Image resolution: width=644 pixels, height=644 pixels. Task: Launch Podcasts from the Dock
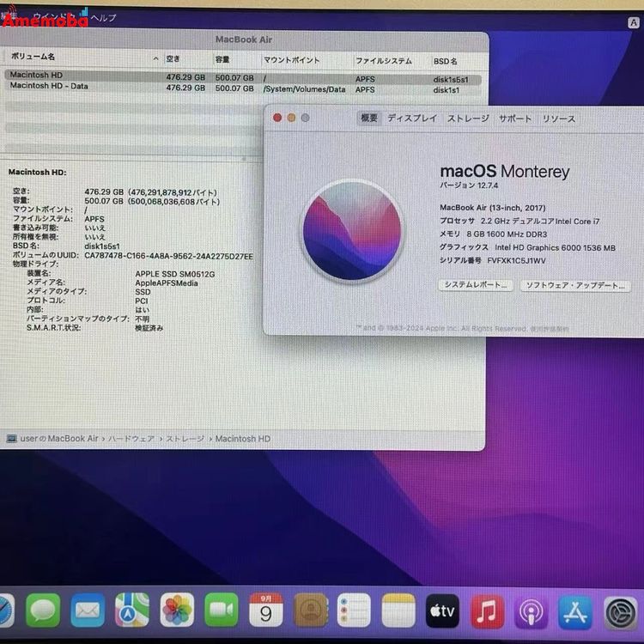pyautogui.click(x=531, y=612)
